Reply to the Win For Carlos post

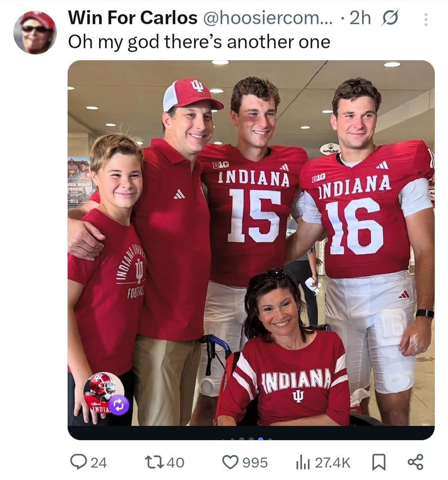(x=78, y=462)
